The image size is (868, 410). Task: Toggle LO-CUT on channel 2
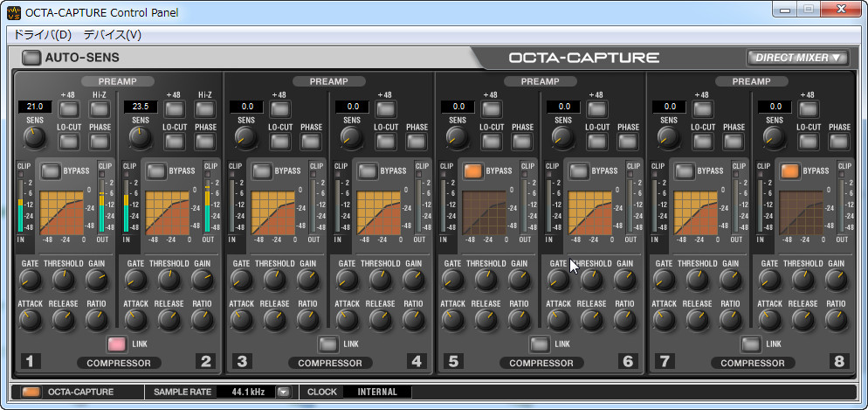pos(176,141)
